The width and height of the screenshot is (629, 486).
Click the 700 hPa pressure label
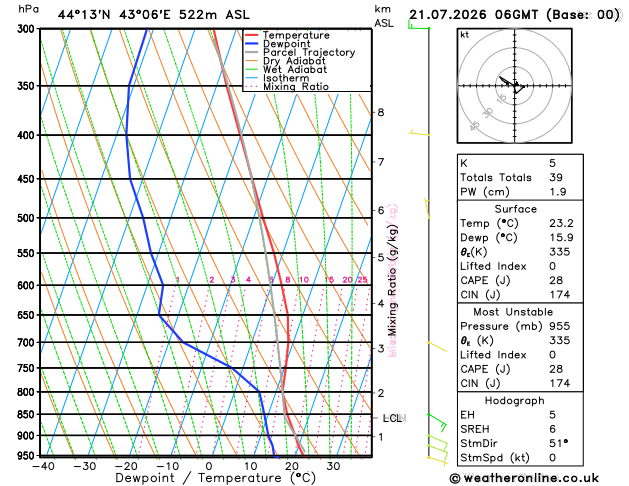(28, 342)
